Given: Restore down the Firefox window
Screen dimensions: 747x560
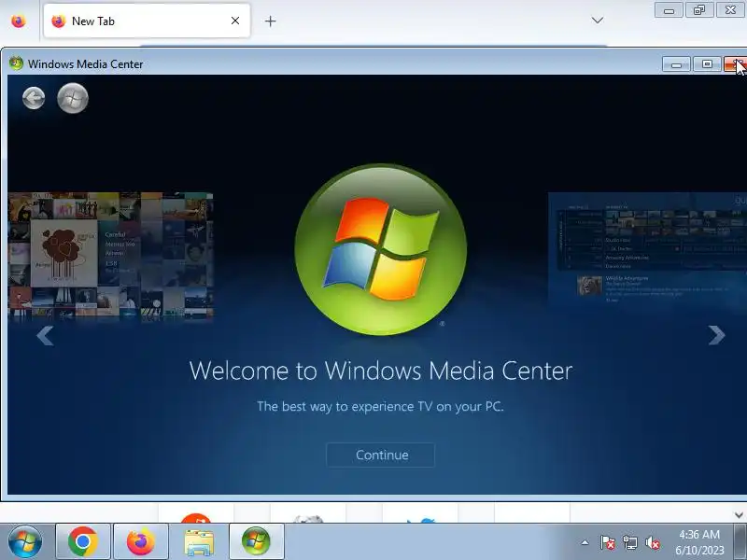Looking at the screenshot, I should point(699,10).
